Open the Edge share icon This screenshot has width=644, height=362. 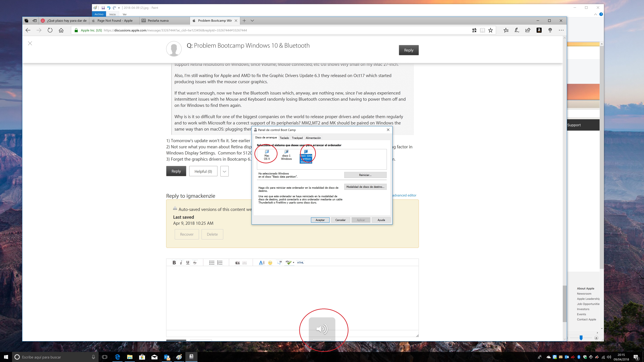[x=528, y=30]
